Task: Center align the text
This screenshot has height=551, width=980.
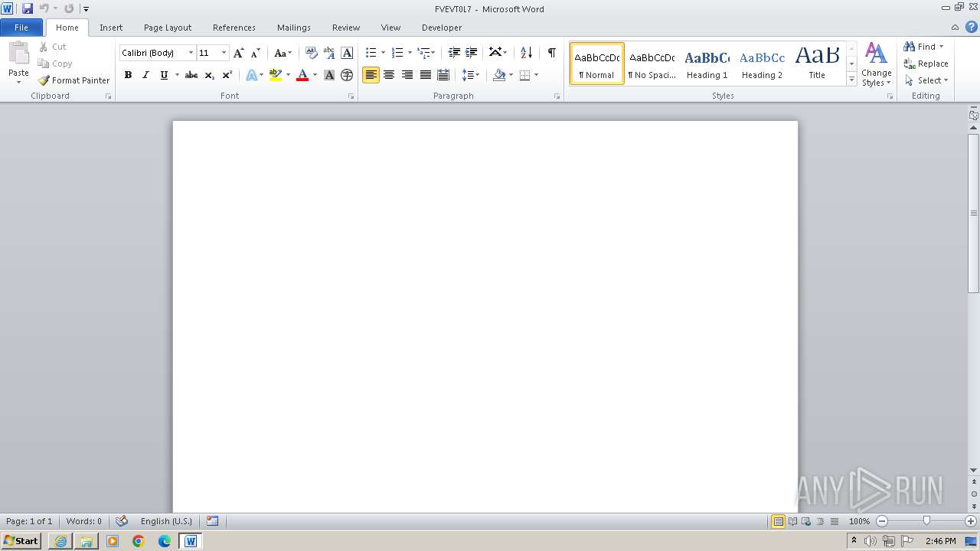Action: point(389,75)
